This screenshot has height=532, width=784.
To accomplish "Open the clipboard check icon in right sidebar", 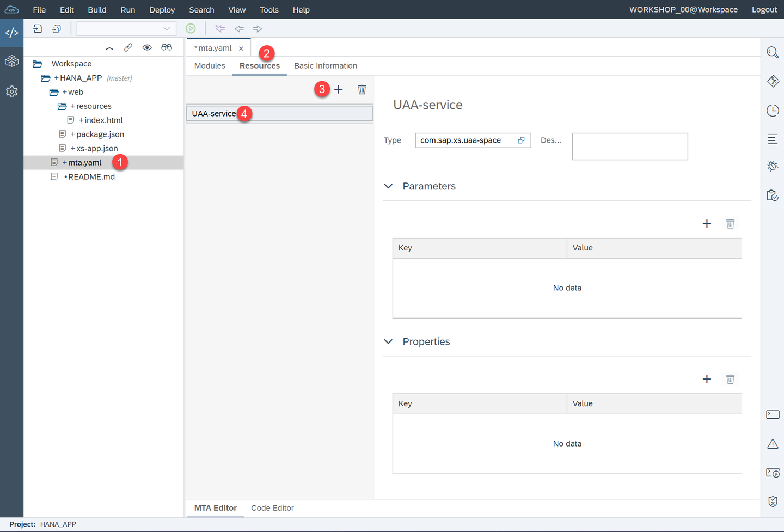I will click(x=773, y=195).
